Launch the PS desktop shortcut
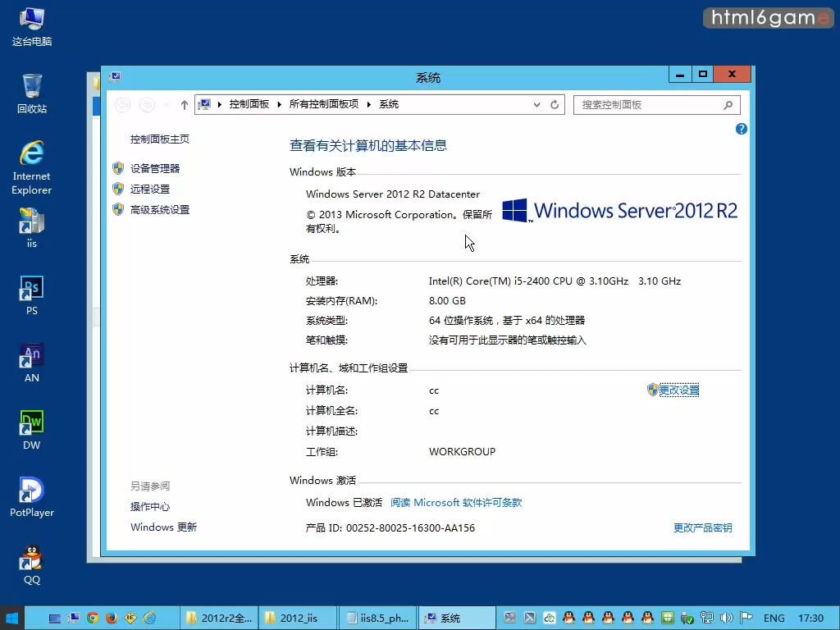The height and width of the screenshot is (630, 840). (32, 295)
